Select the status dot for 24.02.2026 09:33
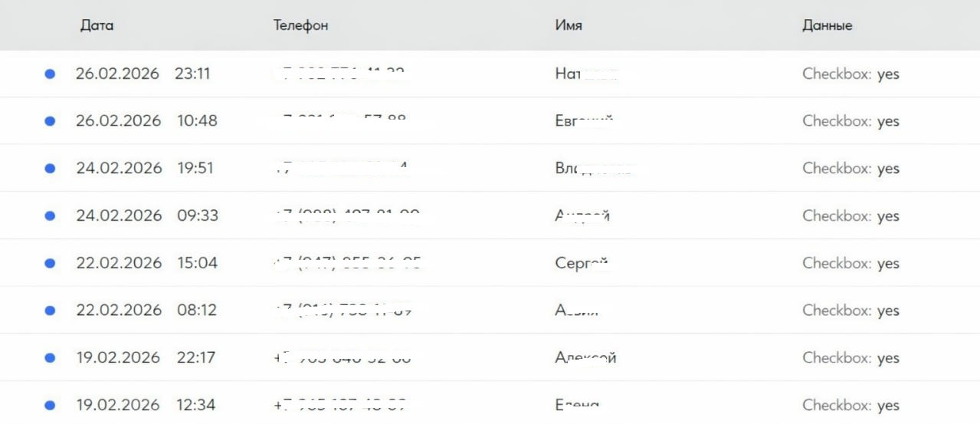The image size is (980, 424). pos(50,216)
